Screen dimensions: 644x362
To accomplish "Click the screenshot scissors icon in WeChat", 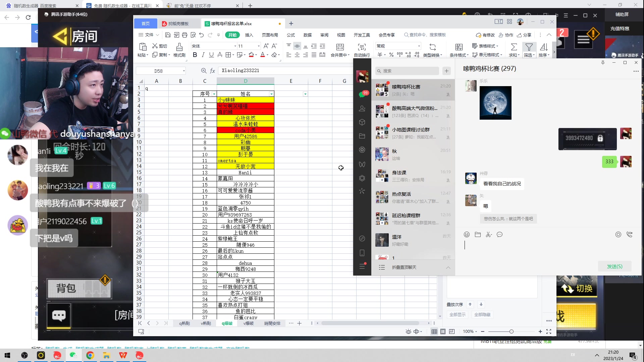I will (x=489, y=234).
